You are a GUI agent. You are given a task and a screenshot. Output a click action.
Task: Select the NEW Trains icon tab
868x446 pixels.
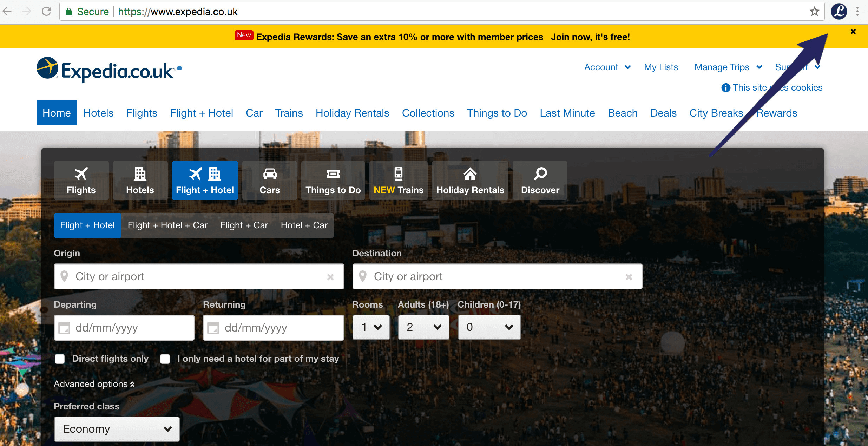click(399, 181)
